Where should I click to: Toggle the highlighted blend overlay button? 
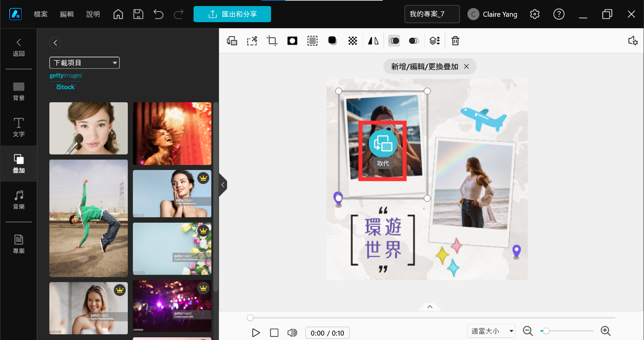394,41
